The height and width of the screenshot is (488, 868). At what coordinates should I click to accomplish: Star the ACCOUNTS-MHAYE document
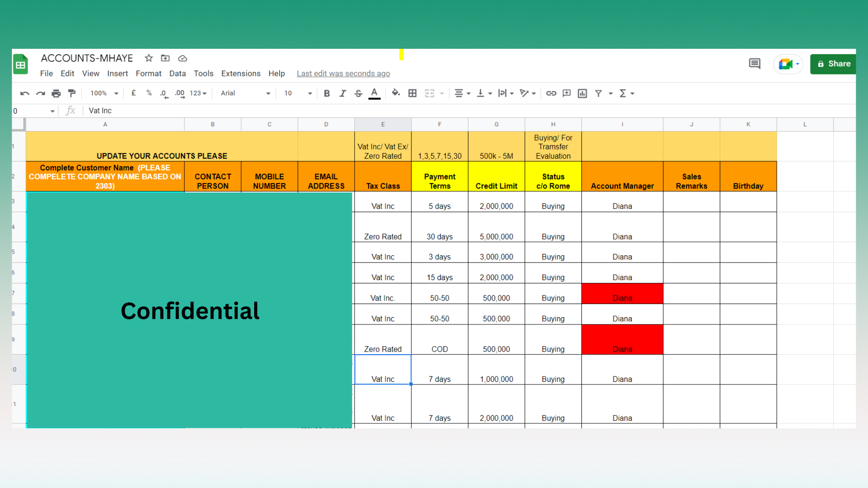149,58
